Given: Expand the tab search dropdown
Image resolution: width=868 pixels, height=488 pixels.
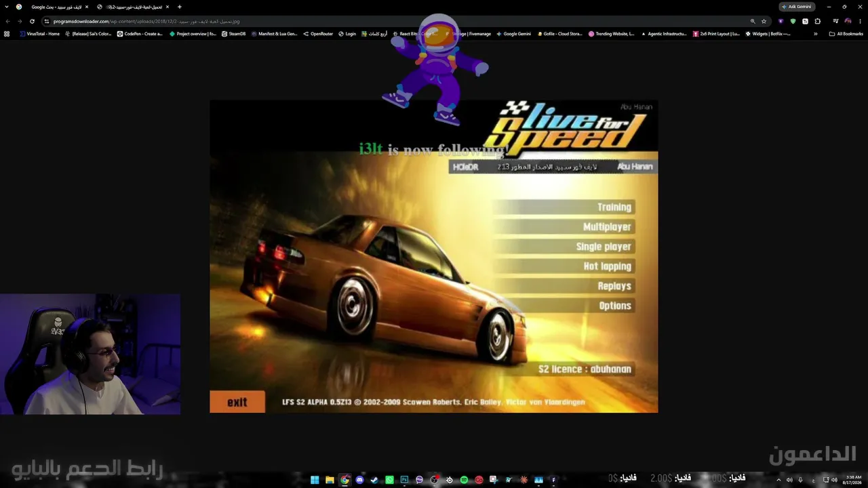Looking at the screenshot, I should [x=6, y=7].
